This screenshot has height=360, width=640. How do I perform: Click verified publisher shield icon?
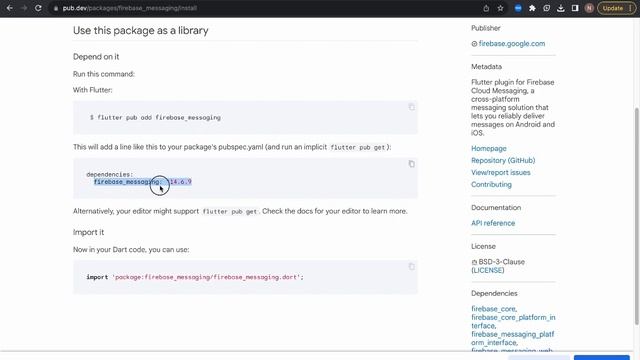pos(474,44)
